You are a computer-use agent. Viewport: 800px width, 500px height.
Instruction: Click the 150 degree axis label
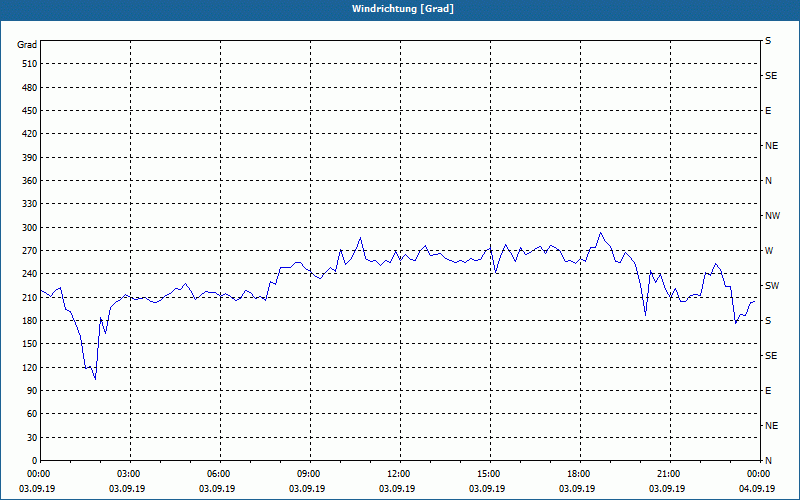pos(30,344)
